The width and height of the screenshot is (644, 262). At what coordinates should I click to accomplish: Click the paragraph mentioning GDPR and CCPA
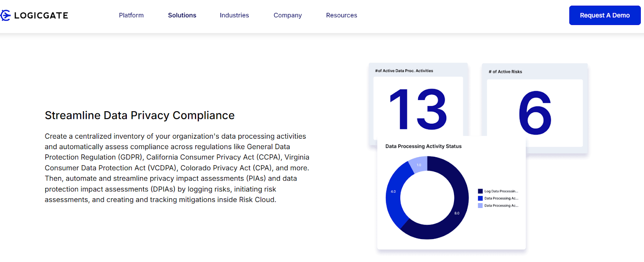click(x=177, y=168)
